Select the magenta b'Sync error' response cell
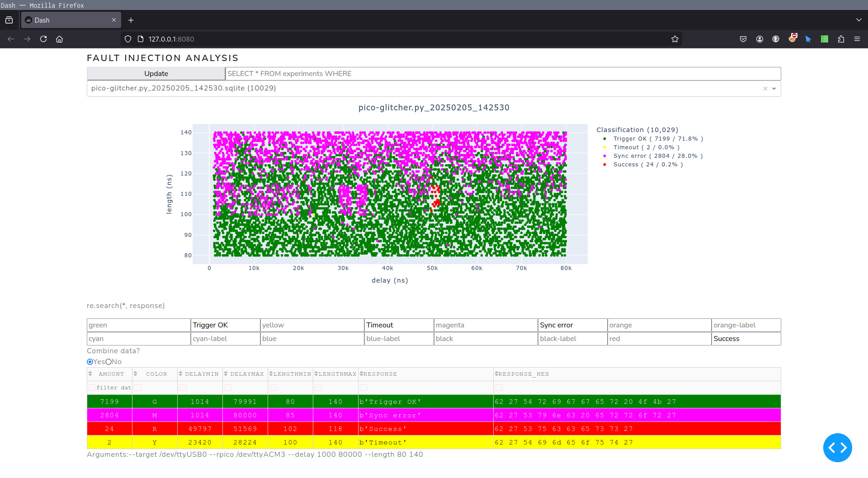 [426, 415]
